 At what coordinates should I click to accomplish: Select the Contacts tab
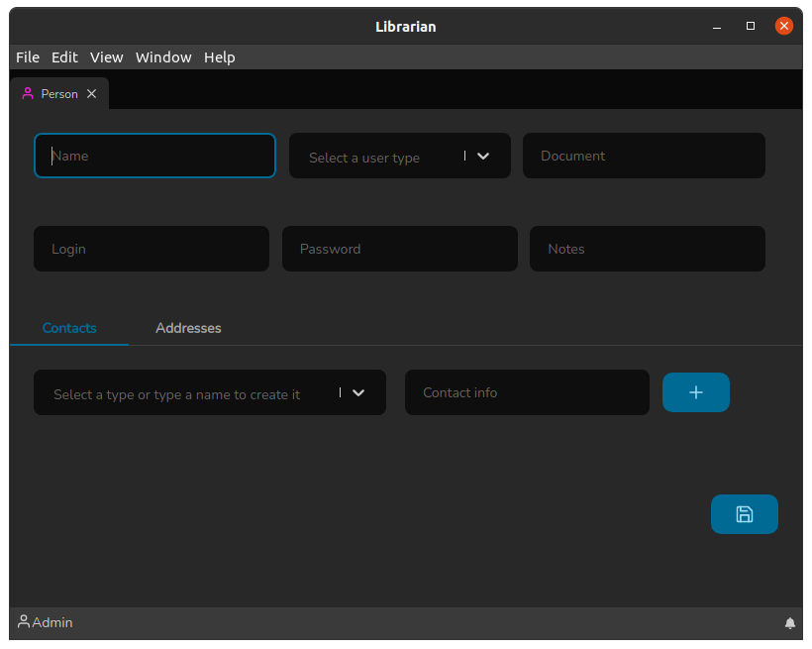[x=69, y=327]
